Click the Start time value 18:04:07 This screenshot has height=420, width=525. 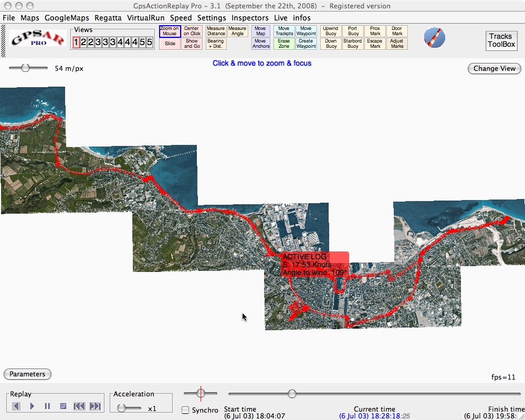(255, 416)
